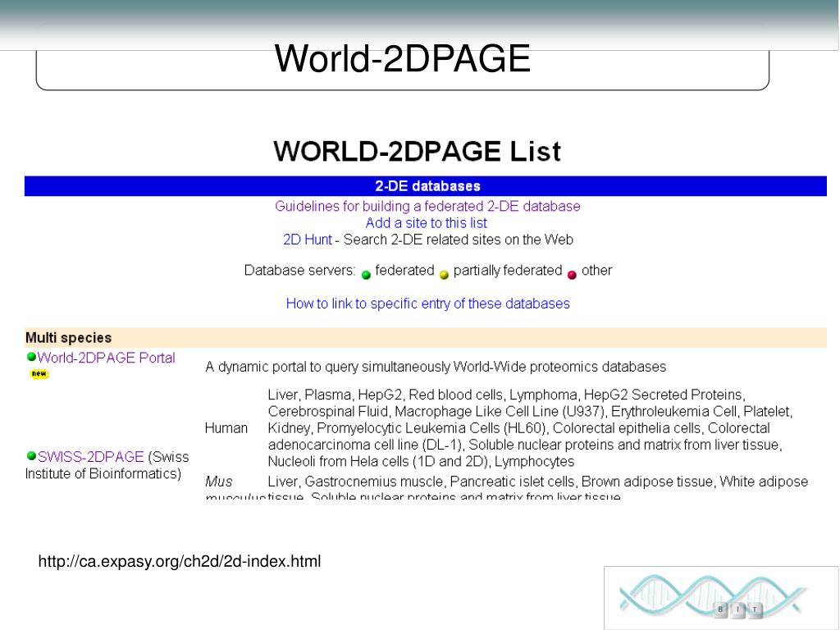840x630 pixels.
Task: Click the 'Human' species label
Action: tap(226, 428)
